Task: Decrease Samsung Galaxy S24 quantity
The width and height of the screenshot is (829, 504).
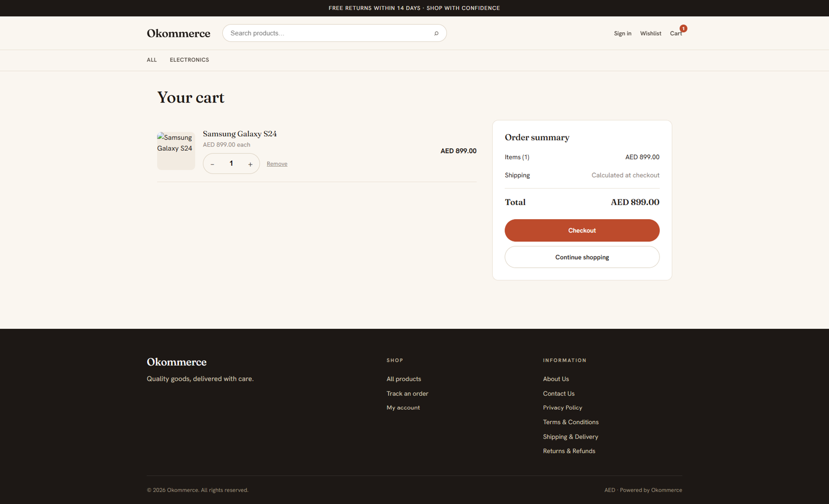Action: (x=212, y=164)
